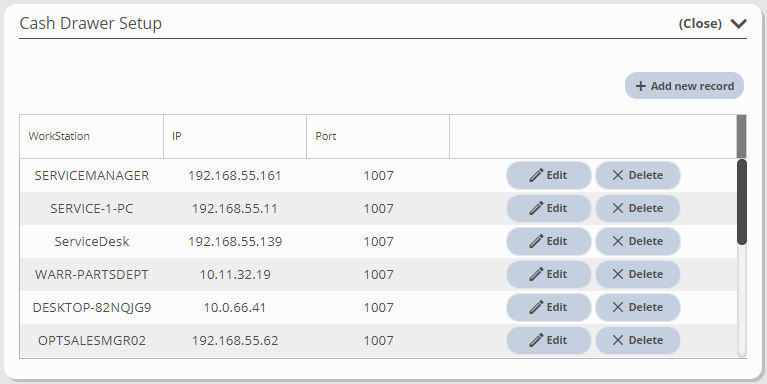Edit the ServiceDesk cash drawer entry
767x384 pixels.
(548, 241)
